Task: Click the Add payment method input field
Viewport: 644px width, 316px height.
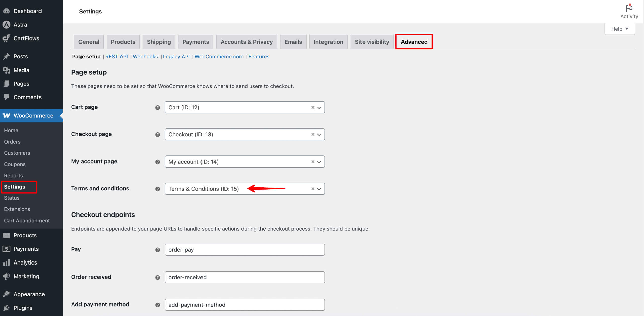Action: tap(245, 305)
